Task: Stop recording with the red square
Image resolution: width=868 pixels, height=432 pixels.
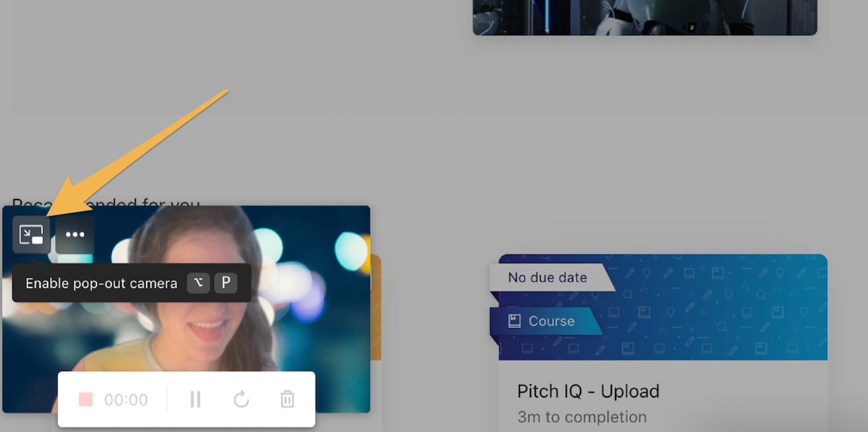Action: click(86, 400)
